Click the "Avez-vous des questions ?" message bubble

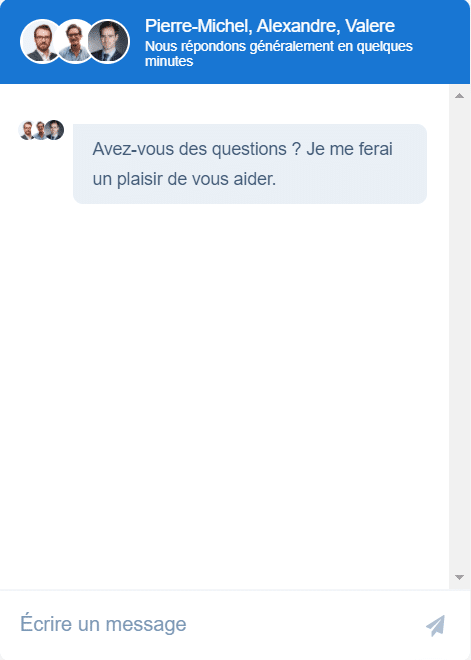tap(250, 164)
